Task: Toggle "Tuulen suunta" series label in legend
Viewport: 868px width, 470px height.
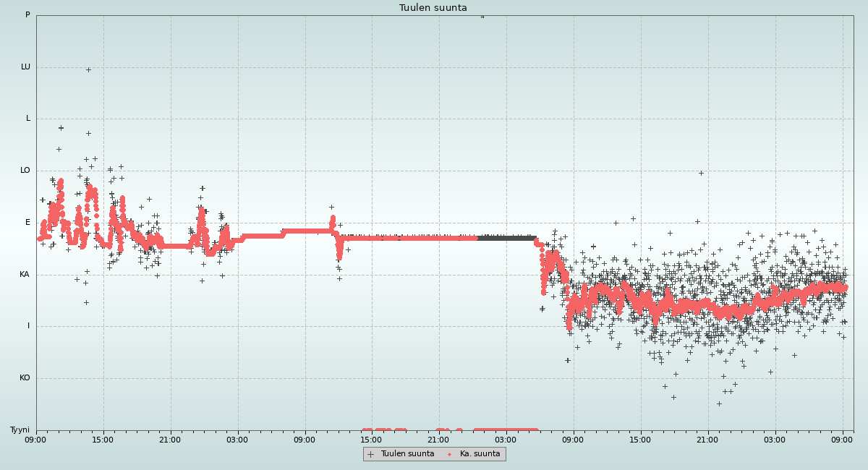Action: (x=407, y=454)
